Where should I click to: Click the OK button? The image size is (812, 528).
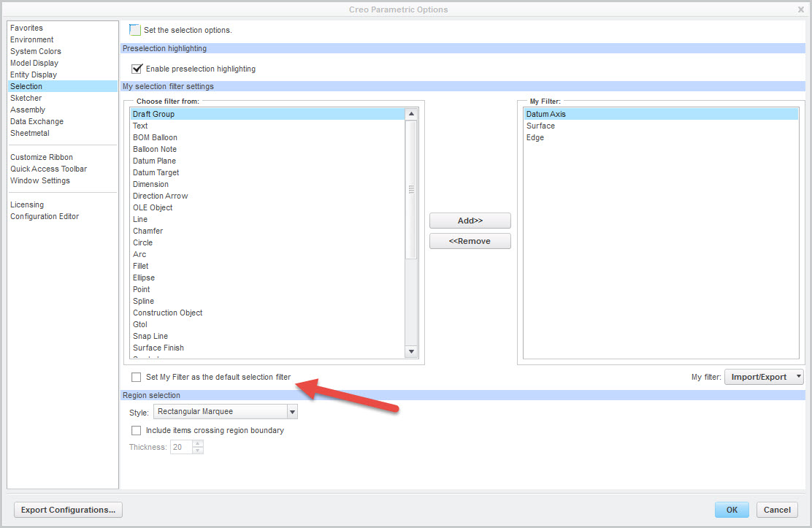(x=732, y=510)
